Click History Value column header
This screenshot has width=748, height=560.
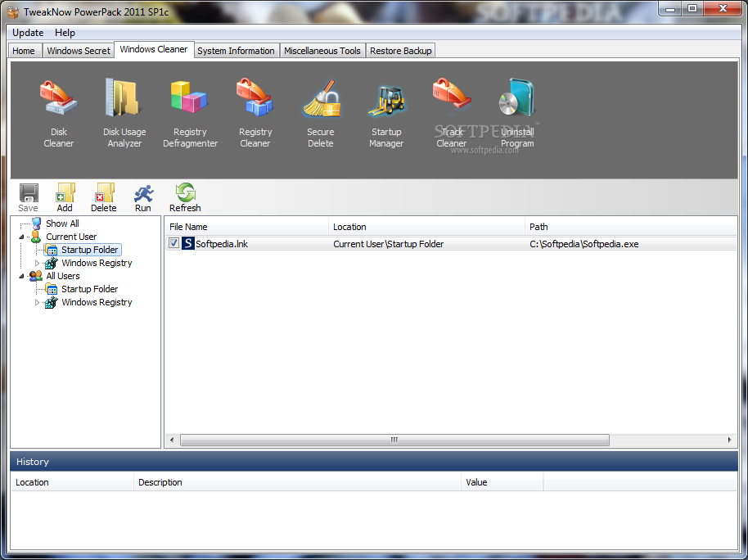[x=502, y=482]
